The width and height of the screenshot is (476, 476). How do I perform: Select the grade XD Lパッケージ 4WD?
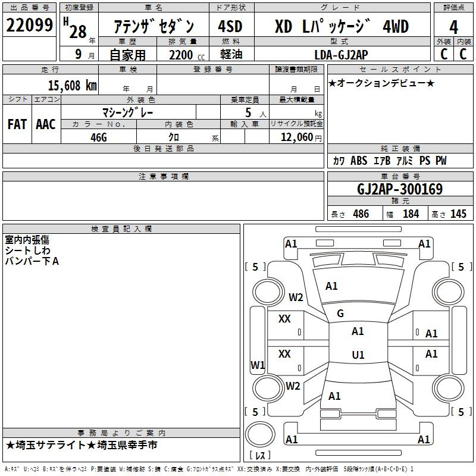click(342, 26)
